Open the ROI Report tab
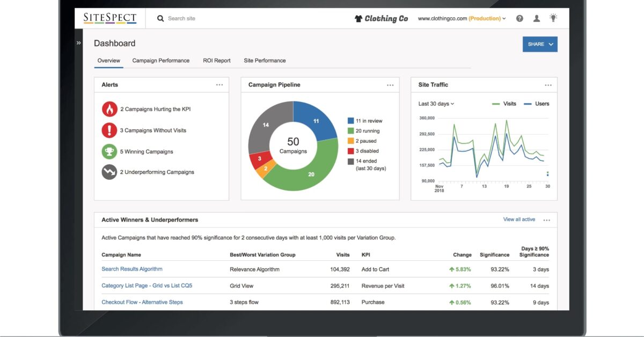The width and height of the screenshot is (644, 337). coord(216,61)
